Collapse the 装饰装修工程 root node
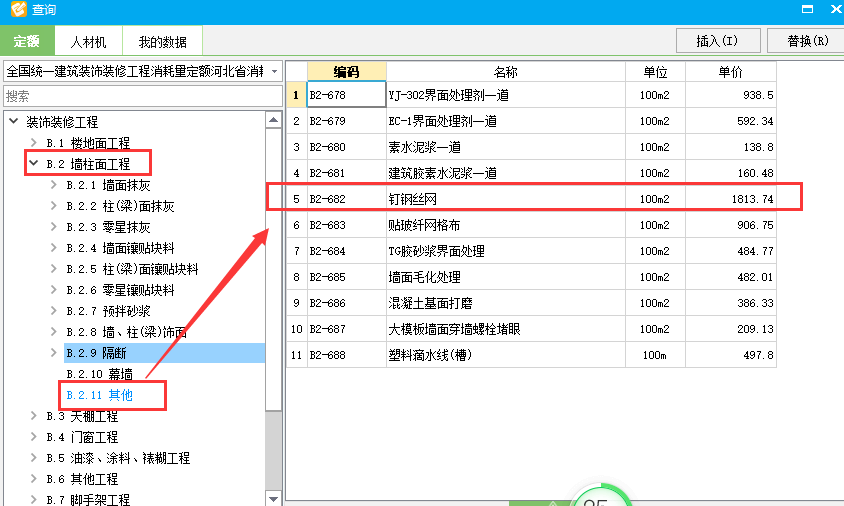Image resolution: width=844 pixels, height=506 pixels. click(x=14, y=121)
